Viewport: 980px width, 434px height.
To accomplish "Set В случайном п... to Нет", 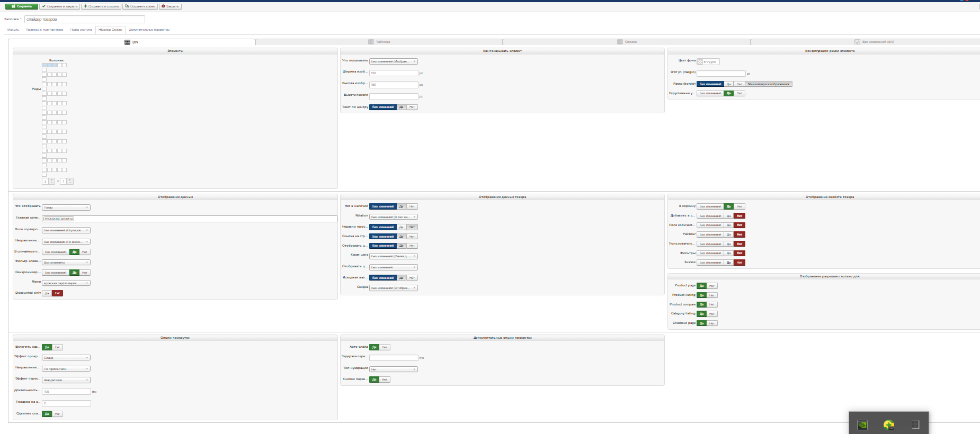I will 85,252.
